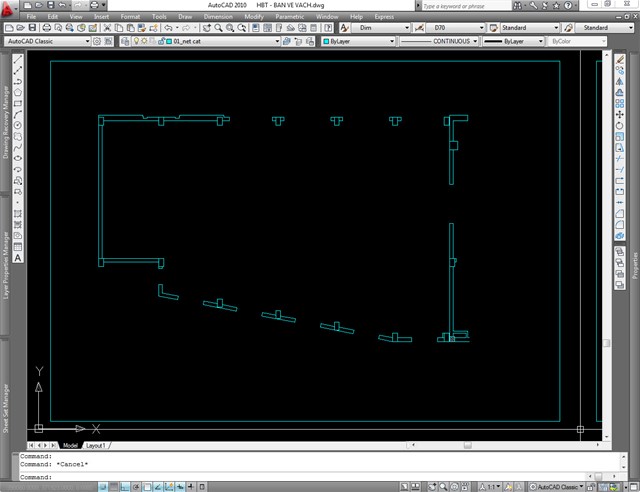Open the File menu

click(x=31, y=17)
